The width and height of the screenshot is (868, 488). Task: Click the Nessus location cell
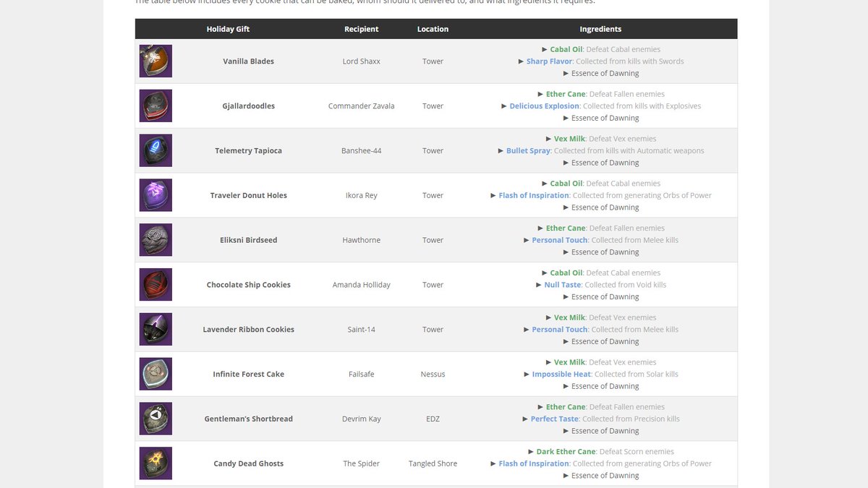coord(433,374)
